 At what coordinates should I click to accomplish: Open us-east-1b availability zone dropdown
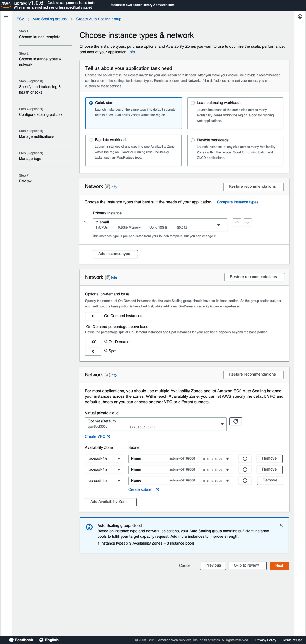point(104,470)
